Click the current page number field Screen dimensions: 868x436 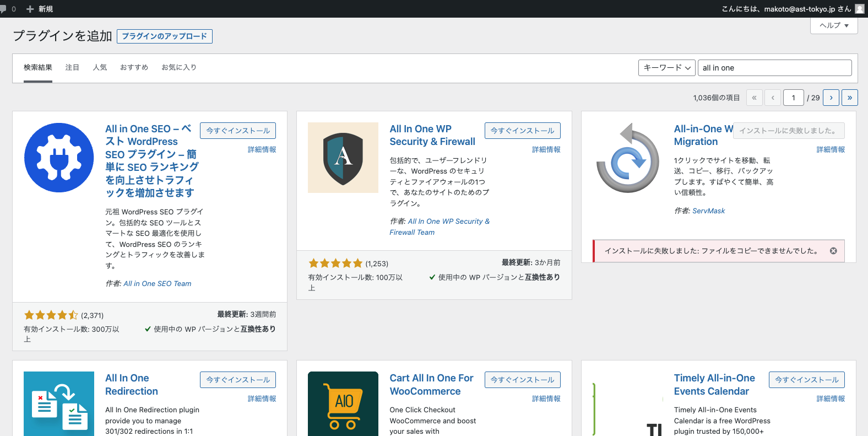click(794, 98)
